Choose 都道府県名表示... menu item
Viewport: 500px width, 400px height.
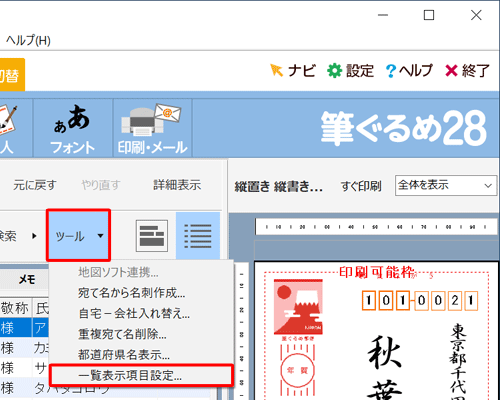pos(124,355)
